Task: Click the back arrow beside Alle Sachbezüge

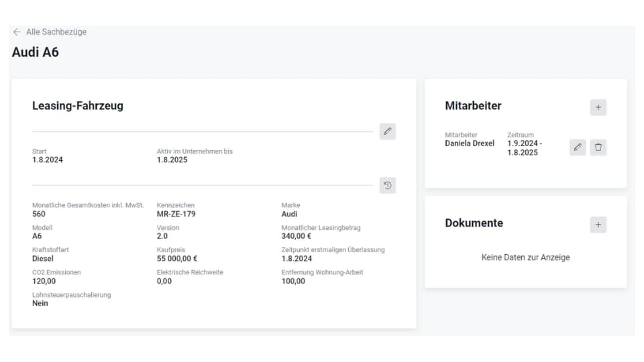Action: (x=17, y=32)
